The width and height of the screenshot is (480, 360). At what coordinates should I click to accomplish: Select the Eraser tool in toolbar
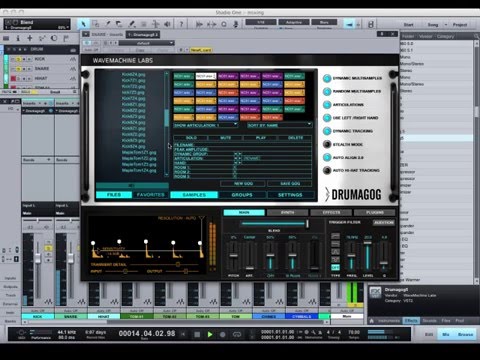click(119, 24)
